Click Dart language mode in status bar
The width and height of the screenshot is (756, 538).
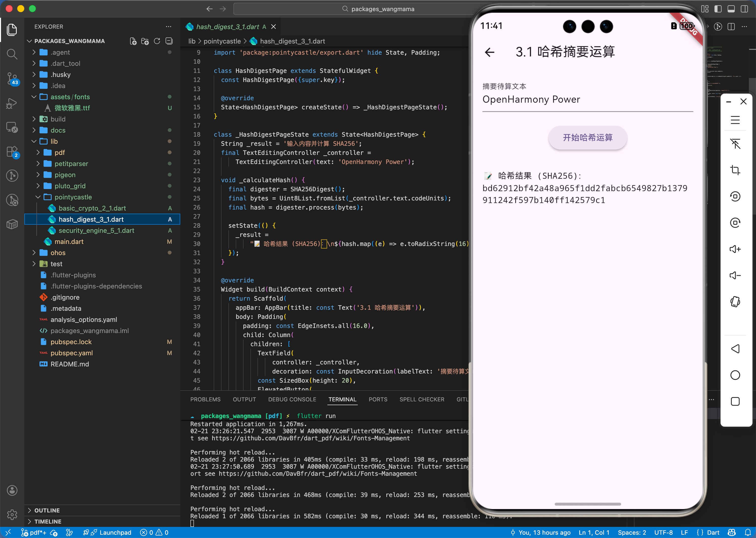tap(713, 532)
